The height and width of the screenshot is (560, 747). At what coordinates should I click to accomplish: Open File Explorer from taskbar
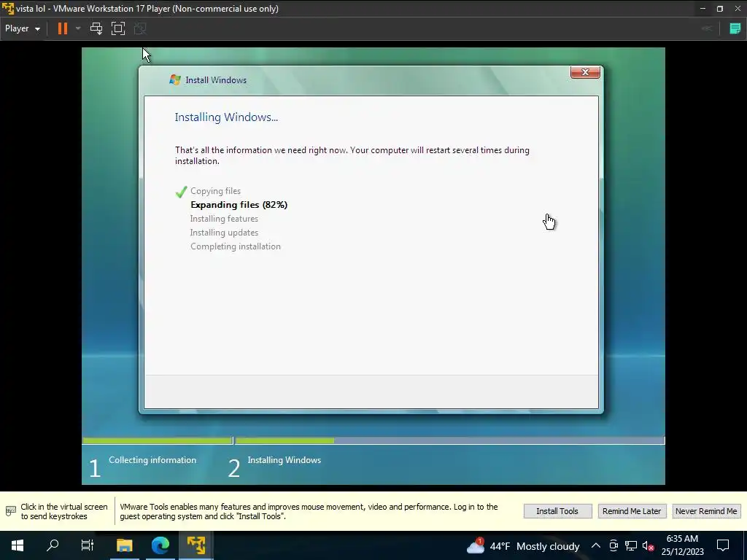point(124,545)
